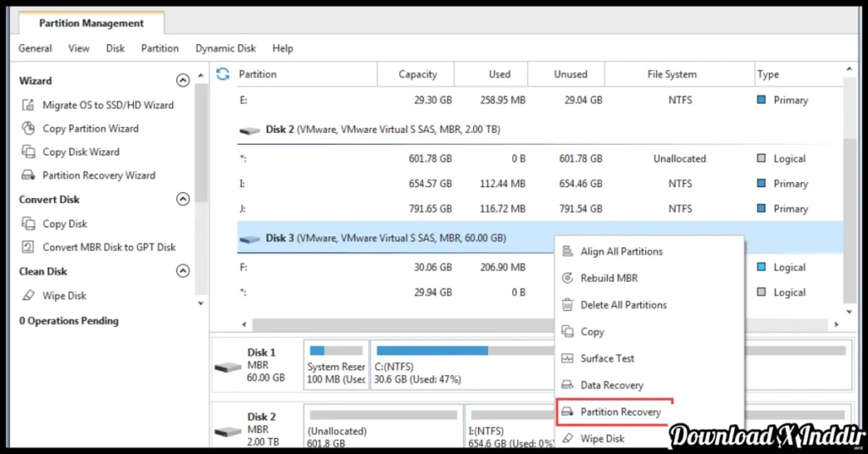The image size is (868, 454).
Task: Select System Reserved block in Disk 1 map
Action: (x=336, y=365)
